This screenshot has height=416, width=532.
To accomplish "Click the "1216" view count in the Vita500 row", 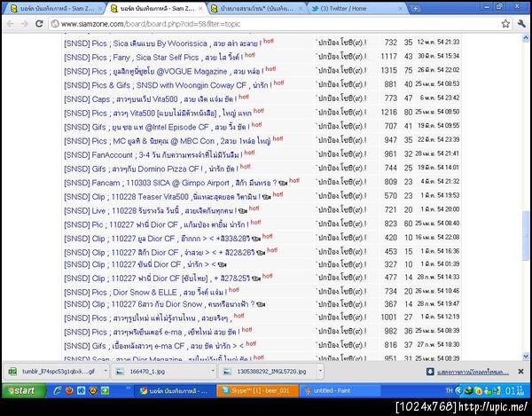I will point(388,112).
